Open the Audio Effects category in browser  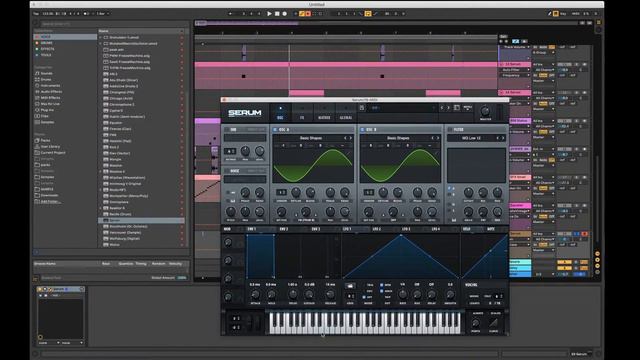(51, 92)
